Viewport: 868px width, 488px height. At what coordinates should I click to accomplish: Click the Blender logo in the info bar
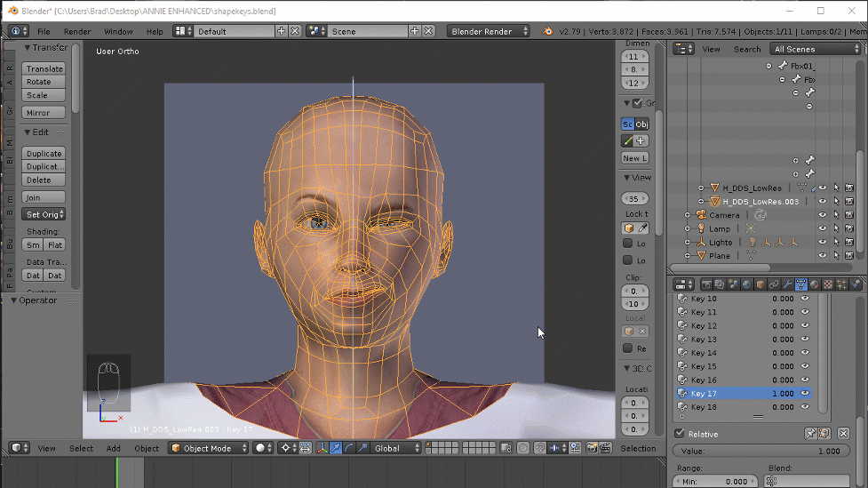pyautogui.click(x=549, y=31)
